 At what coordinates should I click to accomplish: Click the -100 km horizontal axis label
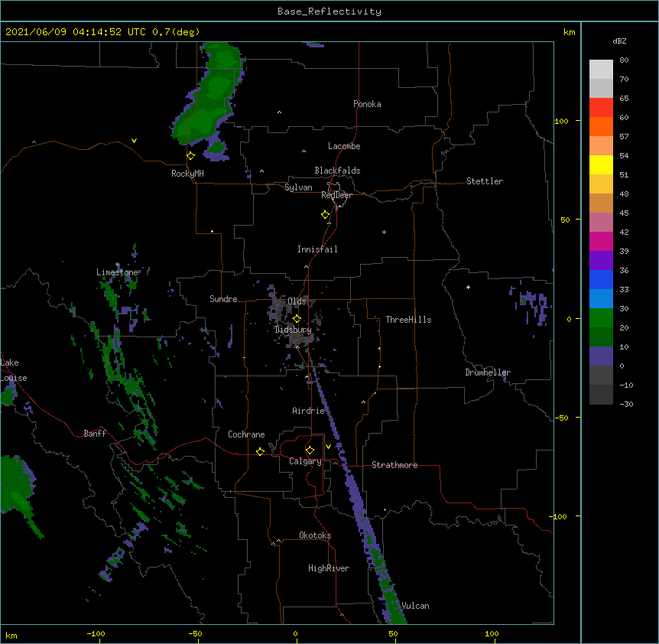point(96,633)
